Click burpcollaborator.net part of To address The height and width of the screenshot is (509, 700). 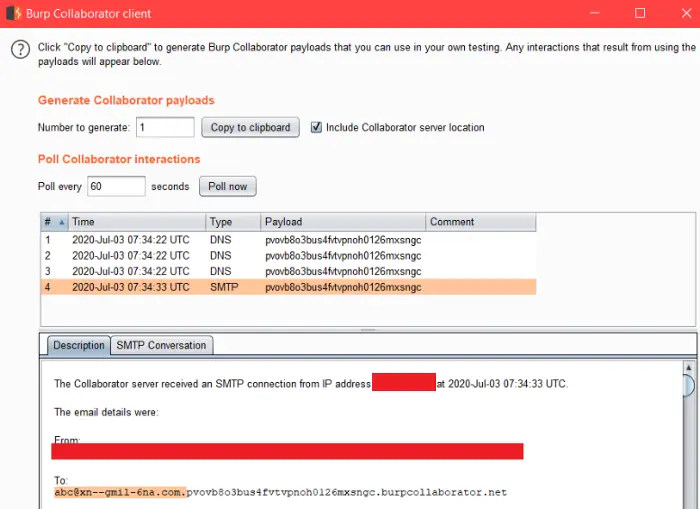pos(444,492)
